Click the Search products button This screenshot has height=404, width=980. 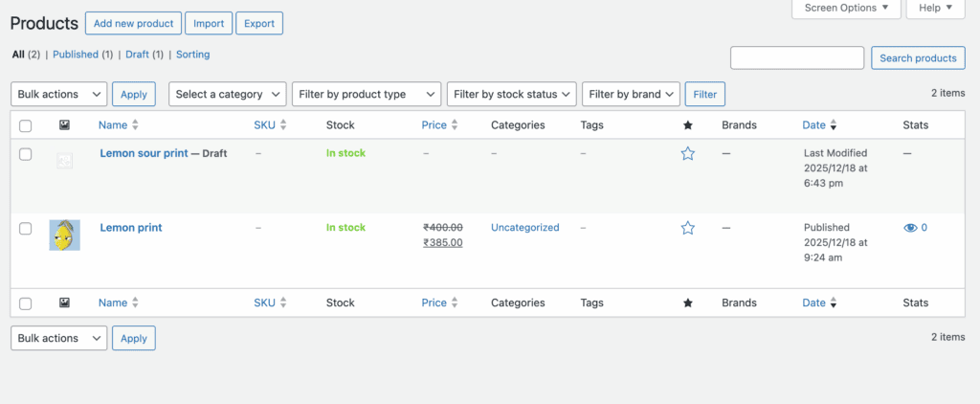918,58
